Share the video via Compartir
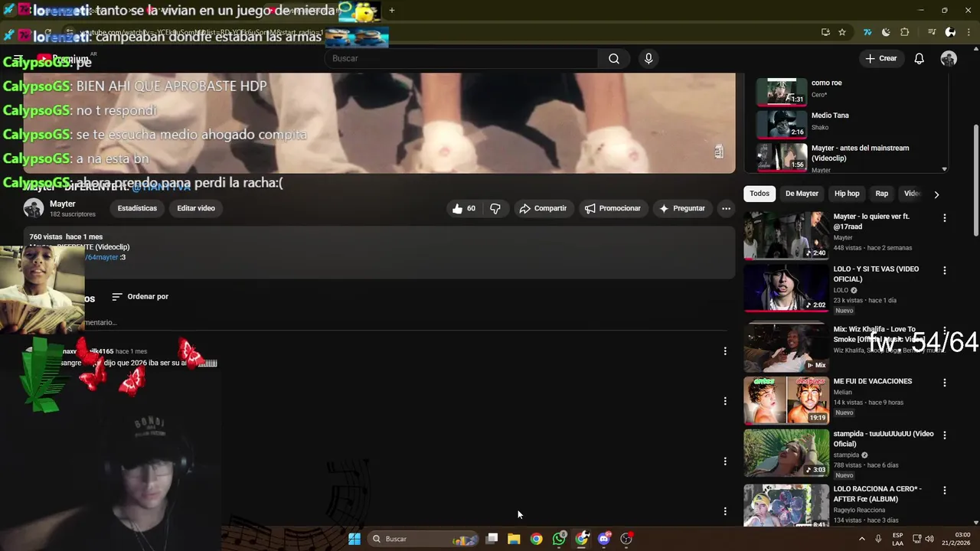The height and width of the screenshot is (551, 980). [x=543, y=208]
